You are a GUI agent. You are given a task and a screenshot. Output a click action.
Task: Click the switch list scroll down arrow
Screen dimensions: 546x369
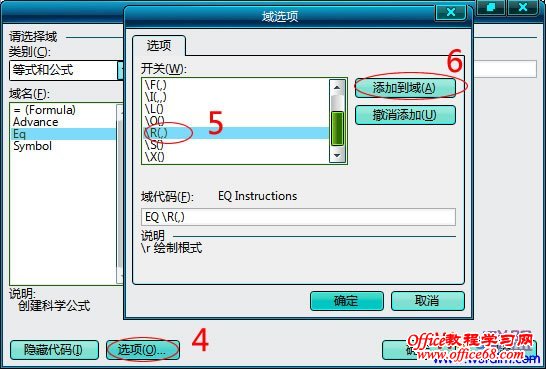pyautogui.click(x=337, y=155)
